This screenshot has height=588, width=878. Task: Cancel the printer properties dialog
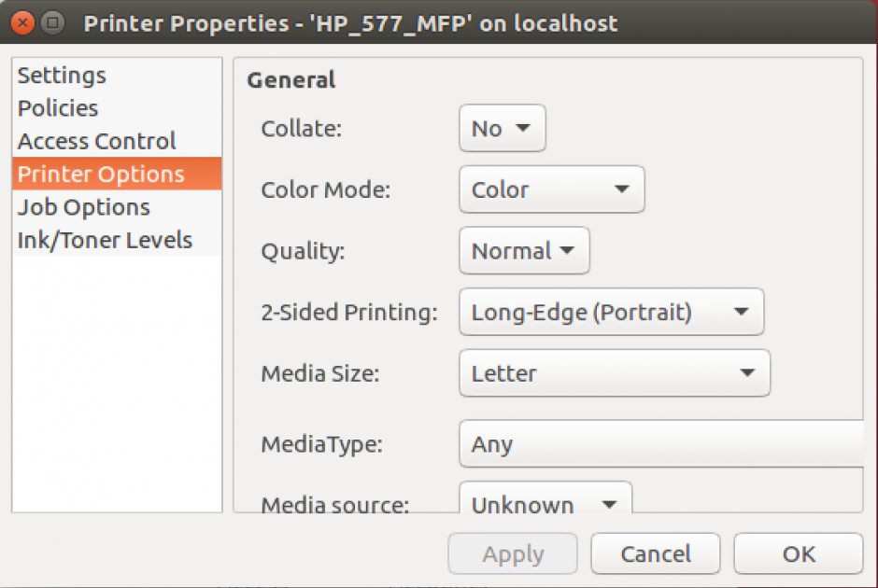tap(655, 553)
